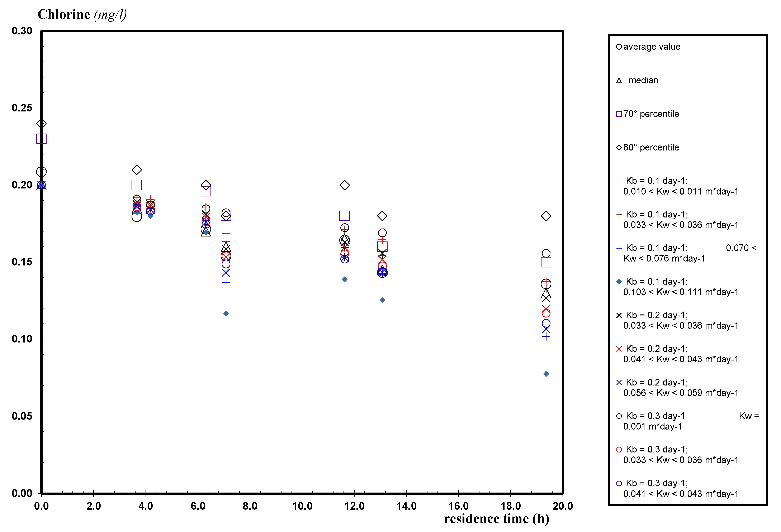Viewport: 781px width, 532px height.
Task: Click the average value circle legend marker
Action: pyautogui.click(x=619, y=47)
